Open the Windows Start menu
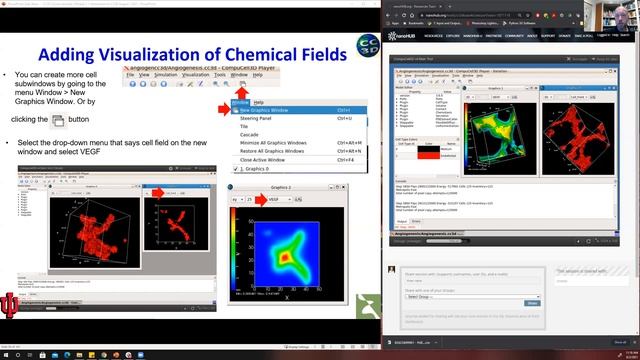Image resolution: width=640 pixels, height=360 pixels. pyautogui.click(x=5, y=355)
